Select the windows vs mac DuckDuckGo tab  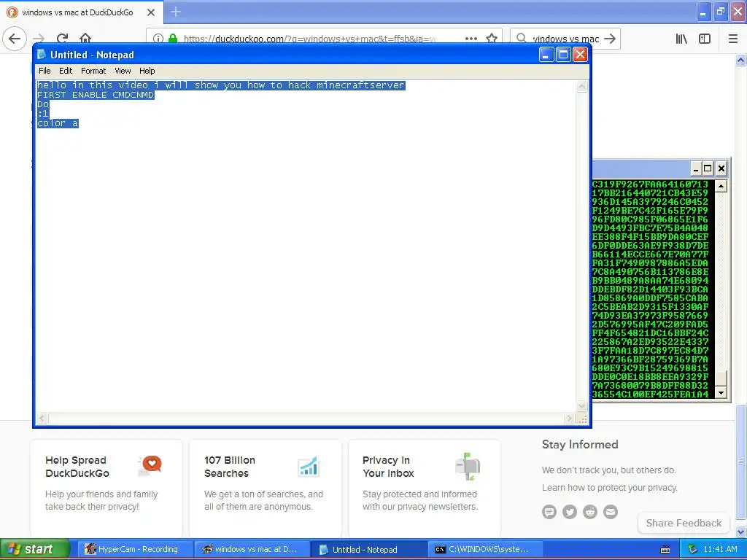[x=82, y=12]
